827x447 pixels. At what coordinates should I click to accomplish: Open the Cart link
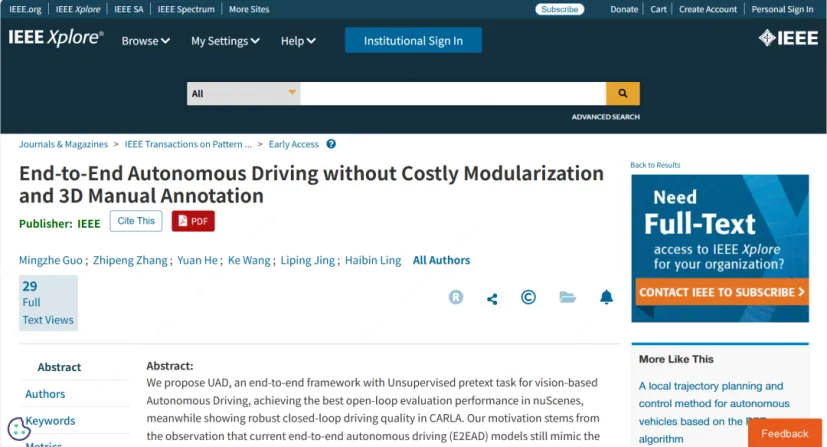[658, 9]
